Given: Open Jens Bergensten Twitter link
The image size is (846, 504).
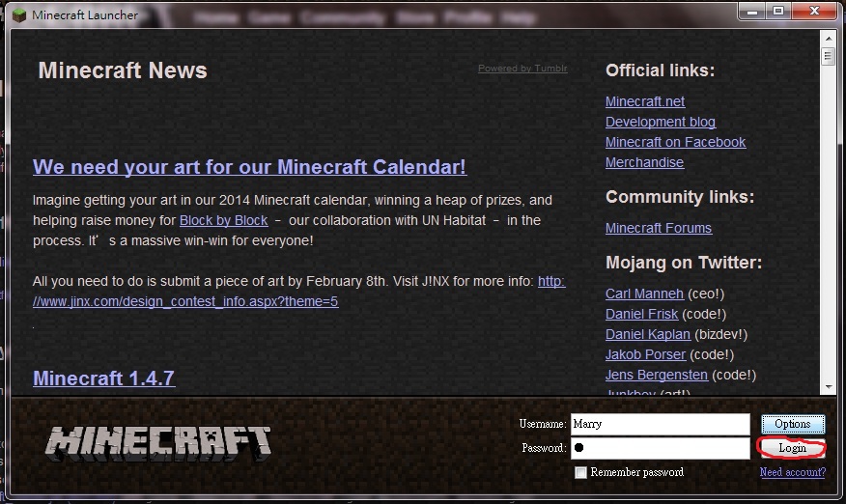Looking at the screenshot, I should click(657, 375).
